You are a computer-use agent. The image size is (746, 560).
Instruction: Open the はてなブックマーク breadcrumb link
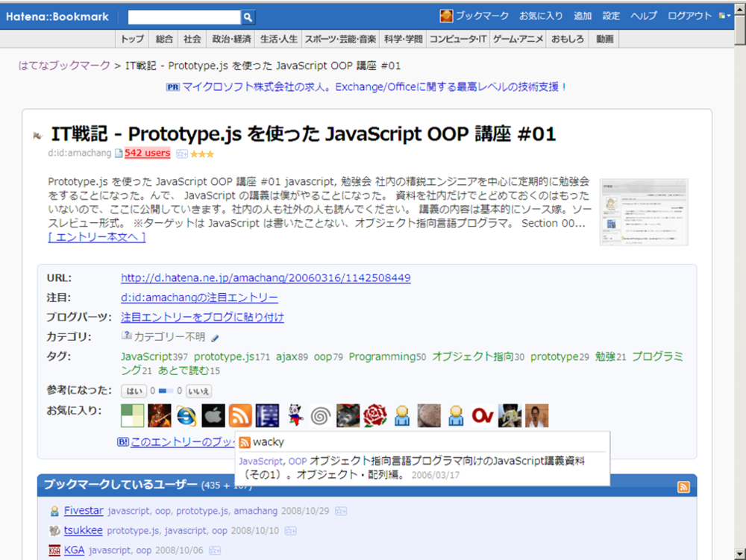coord(64,66)
